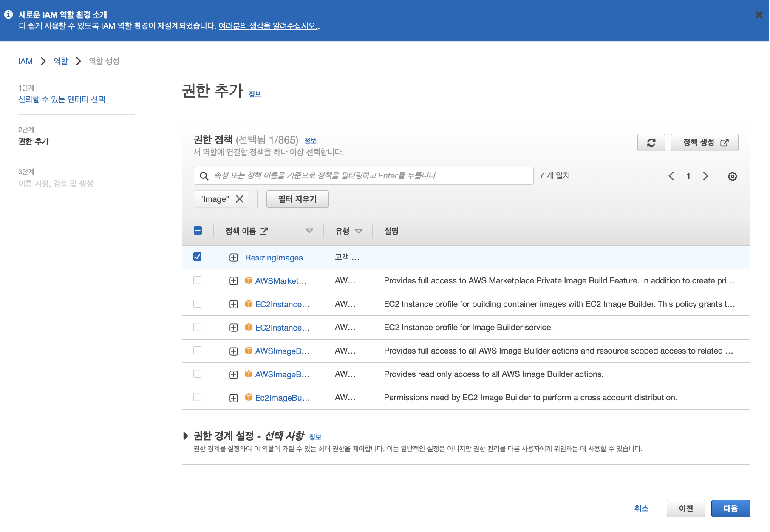Uncheck the ResizingImages policy checkbox
The image size is (770, 532).
tap(197, 257)
